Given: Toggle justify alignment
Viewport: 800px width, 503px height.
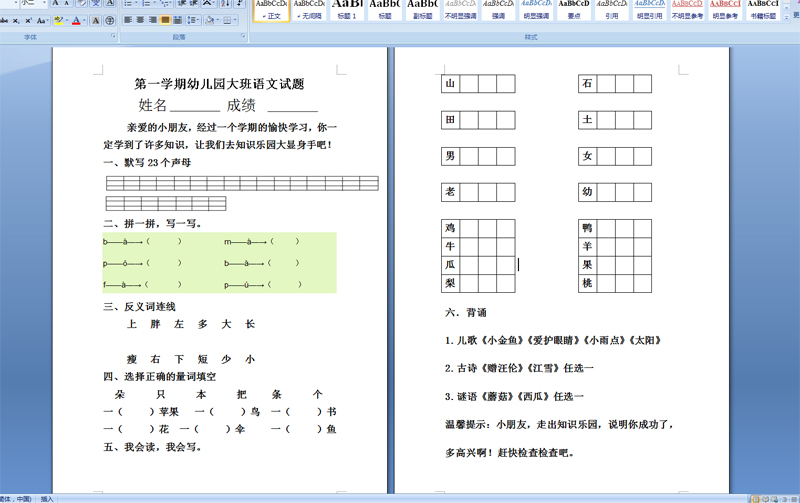Looking at the screenshot, I should [x=165, y=20].
